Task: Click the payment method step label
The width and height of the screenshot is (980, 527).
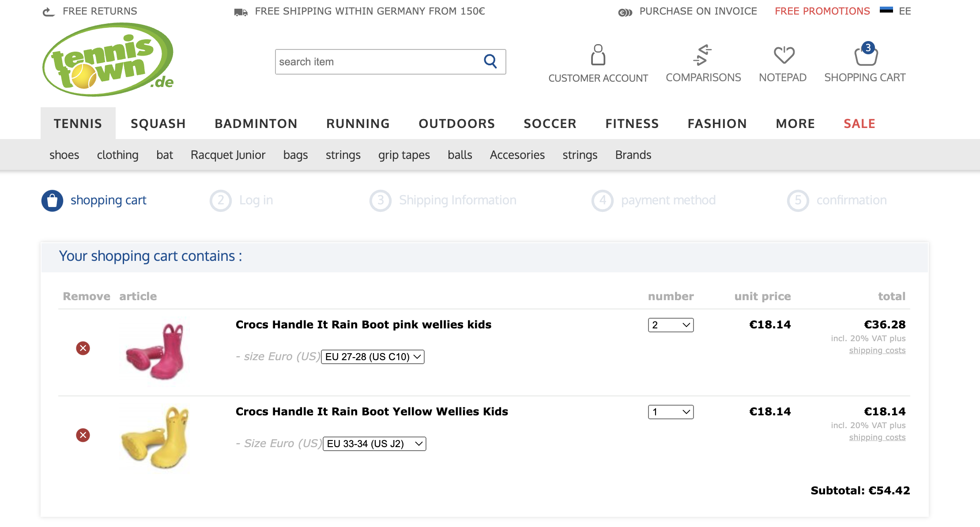Action: (x=668, y=200)
